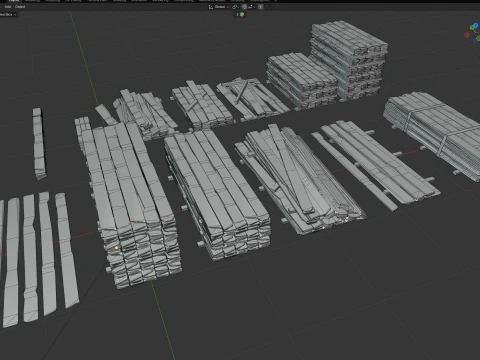The height and width of the screenshot is (360, 480).
Task: Open the pivot point dropdown
Action: pos(235,7)
